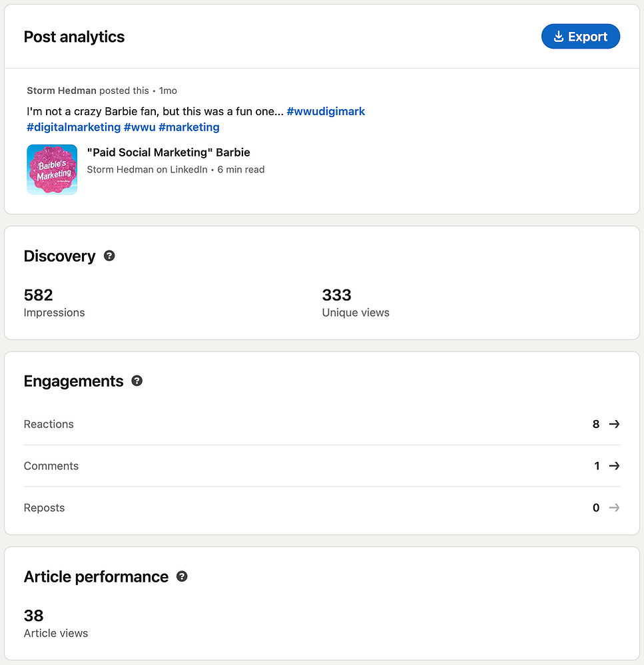Image resolution: width=644 pixels, height=665 pixels.
Task: Open the "Paid Social Marketing" Barbie article title
Action: coord(168,152)
